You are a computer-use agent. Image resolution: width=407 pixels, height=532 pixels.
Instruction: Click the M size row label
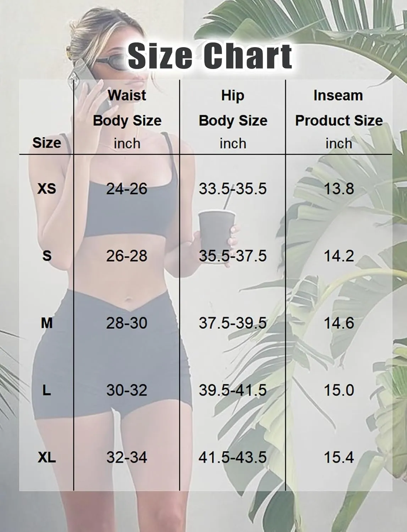click(47, 323)
